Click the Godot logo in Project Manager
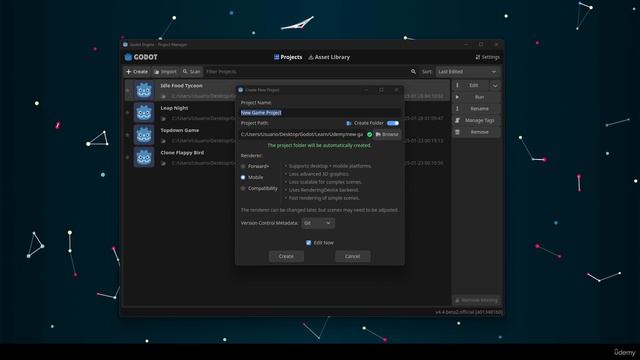 click(x=141, y=57)
